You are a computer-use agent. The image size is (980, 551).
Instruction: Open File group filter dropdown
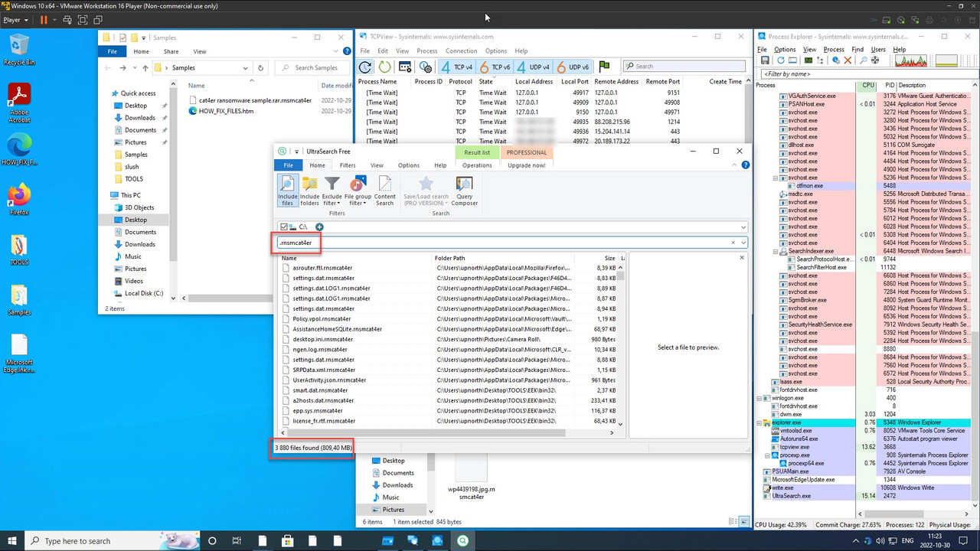[358, 191]
